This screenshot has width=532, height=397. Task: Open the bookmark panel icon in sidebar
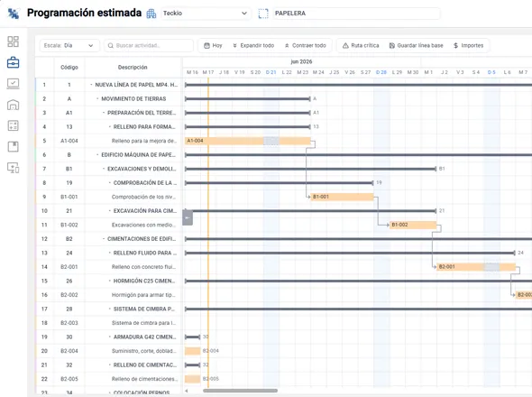point(13,147)
